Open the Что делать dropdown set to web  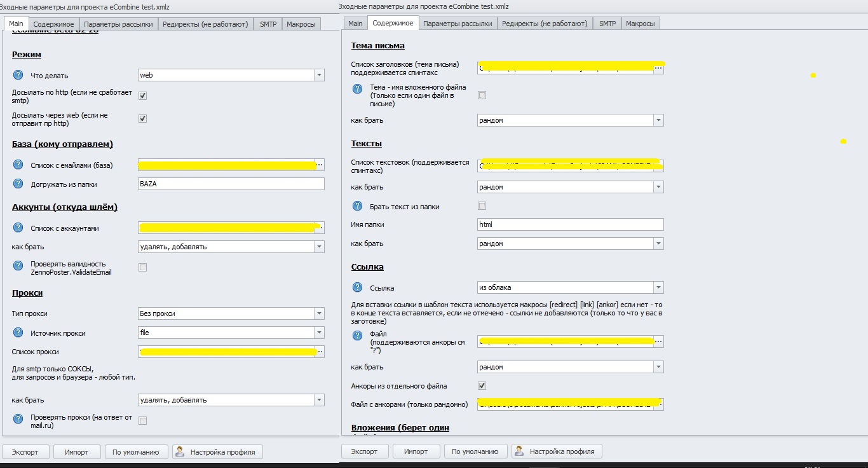pos(231,75)
